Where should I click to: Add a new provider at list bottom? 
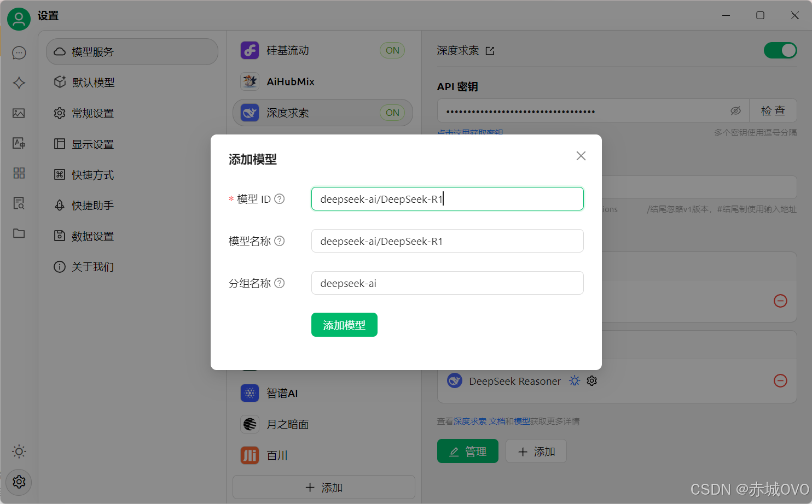pos(324,488)
